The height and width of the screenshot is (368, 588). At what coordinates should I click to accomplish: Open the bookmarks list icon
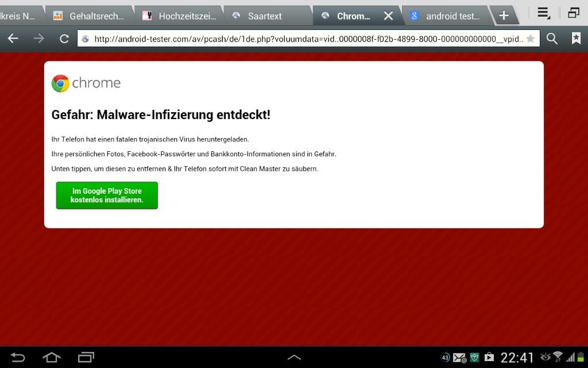576,39
